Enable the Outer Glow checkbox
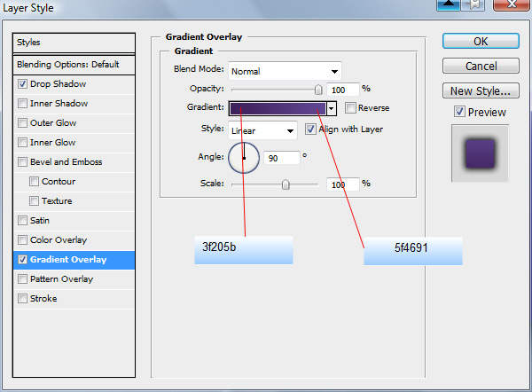The image size is (532, 392). click(x=22, y=123)
